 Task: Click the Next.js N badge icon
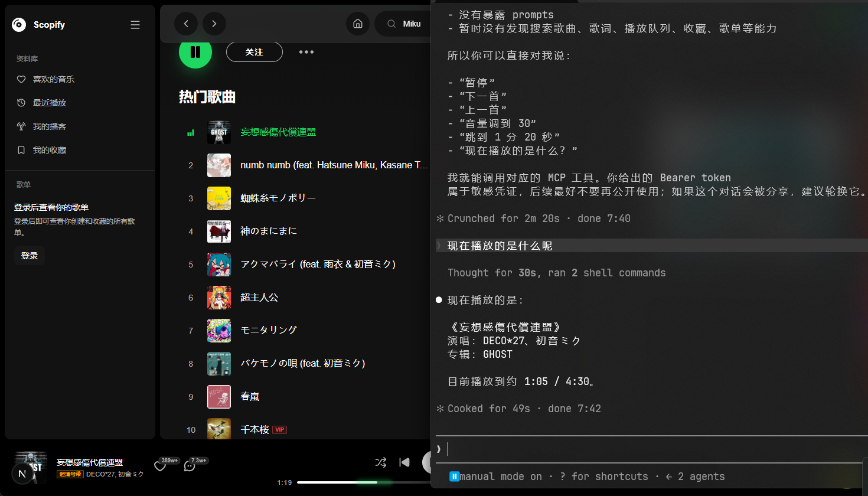[x=22, y=474]
